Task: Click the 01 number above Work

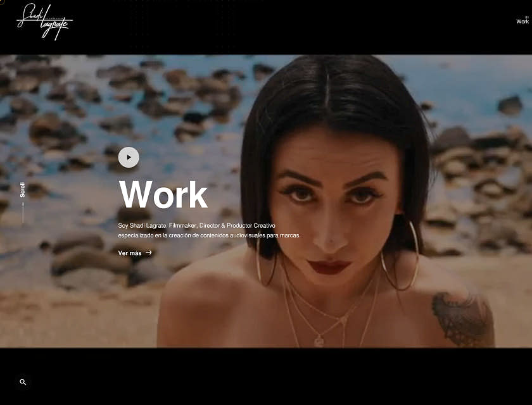Action: tap(526, 17)
